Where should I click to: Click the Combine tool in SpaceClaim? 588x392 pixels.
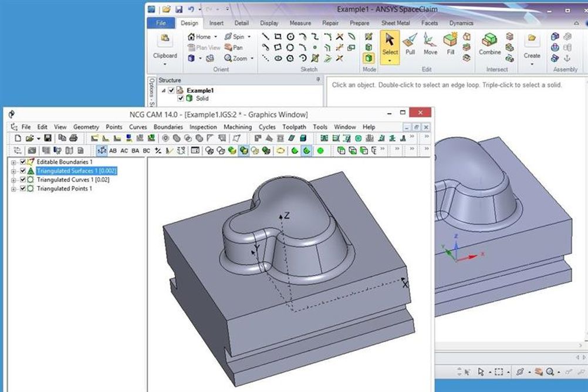pyautogui.click(x=490, y=44)
